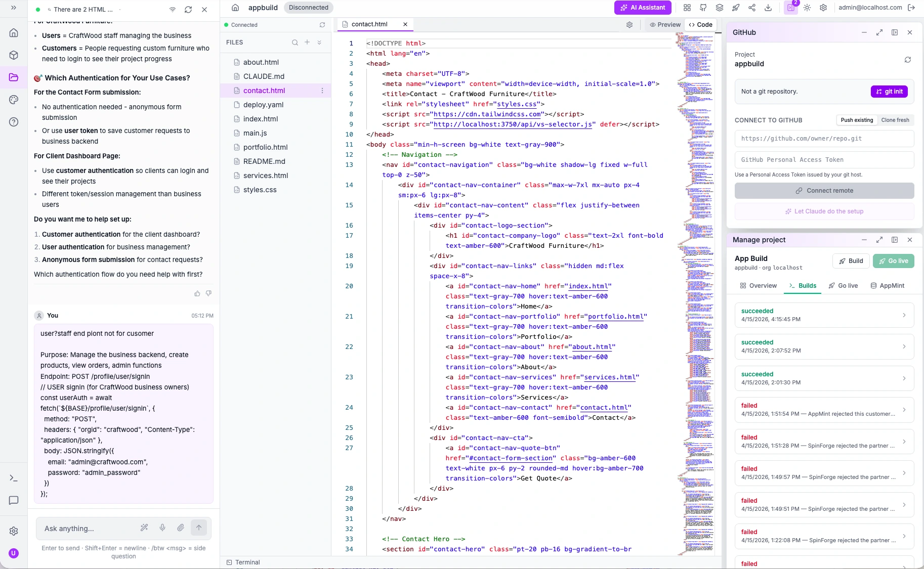Click the GitHub Personal Access Token field
924x569 pixels.
click(x=824, y=160)
